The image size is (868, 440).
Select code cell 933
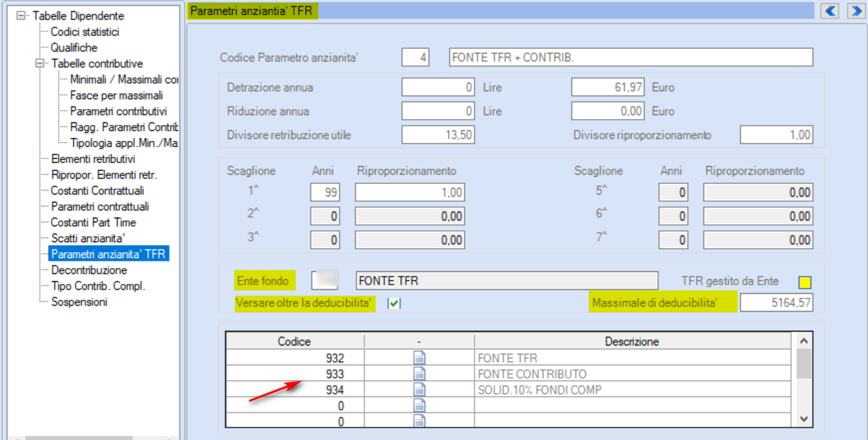tap(294, 374)
